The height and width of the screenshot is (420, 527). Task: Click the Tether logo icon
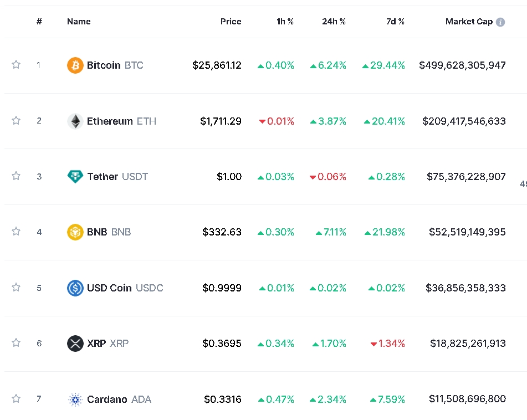tap(75, 177)
